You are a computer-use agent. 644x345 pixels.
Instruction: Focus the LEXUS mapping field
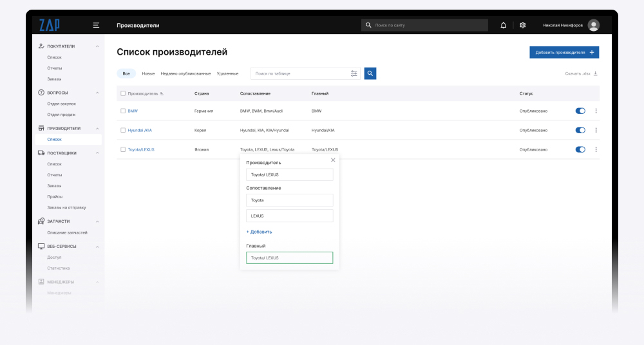(290, 216)
